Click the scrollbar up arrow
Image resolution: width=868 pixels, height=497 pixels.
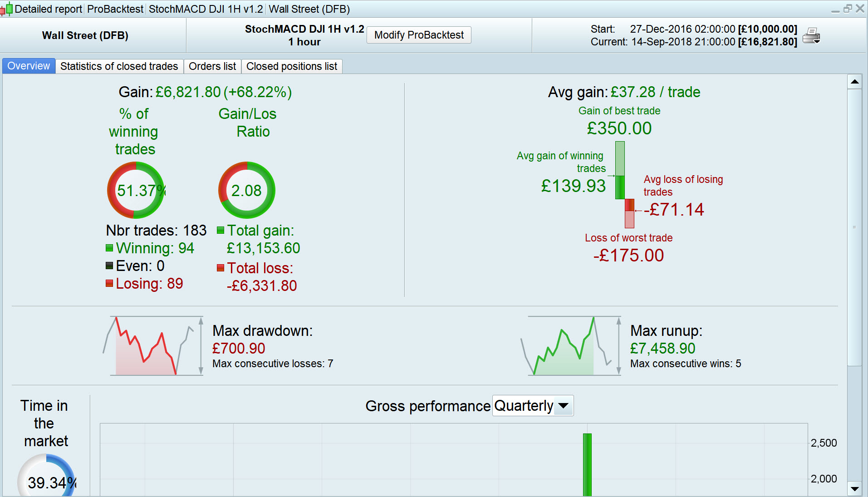coord(855,82)
